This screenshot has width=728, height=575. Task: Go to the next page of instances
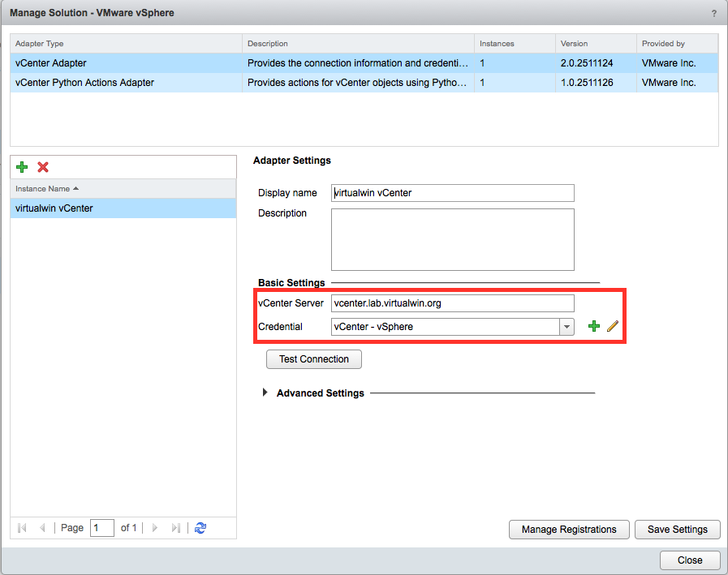155,528
